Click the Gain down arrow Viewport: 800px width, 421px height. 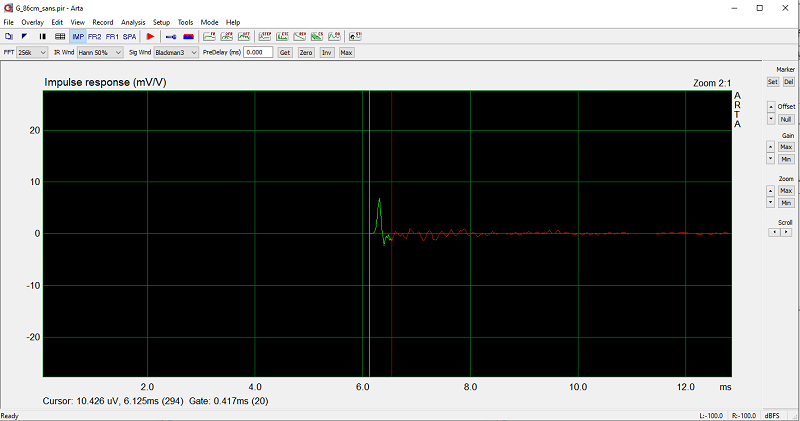[770, 159]
